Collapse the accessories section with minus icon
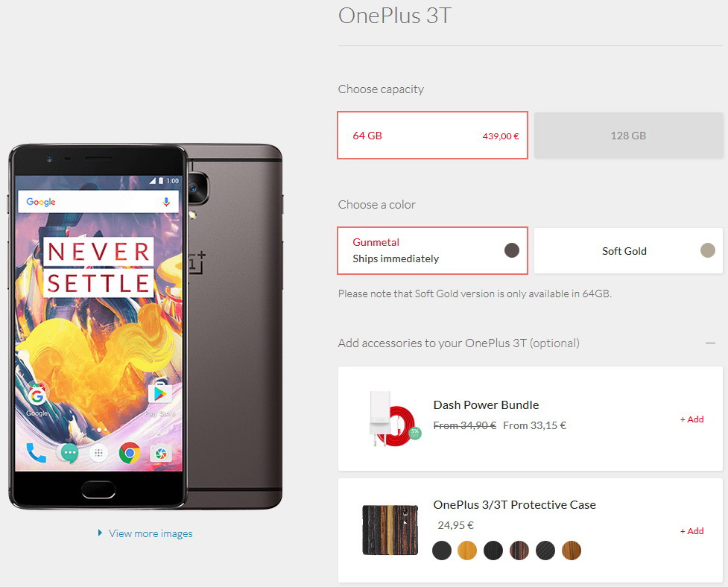The height and width of the screenshot is (587, 728). pos(710,343)
